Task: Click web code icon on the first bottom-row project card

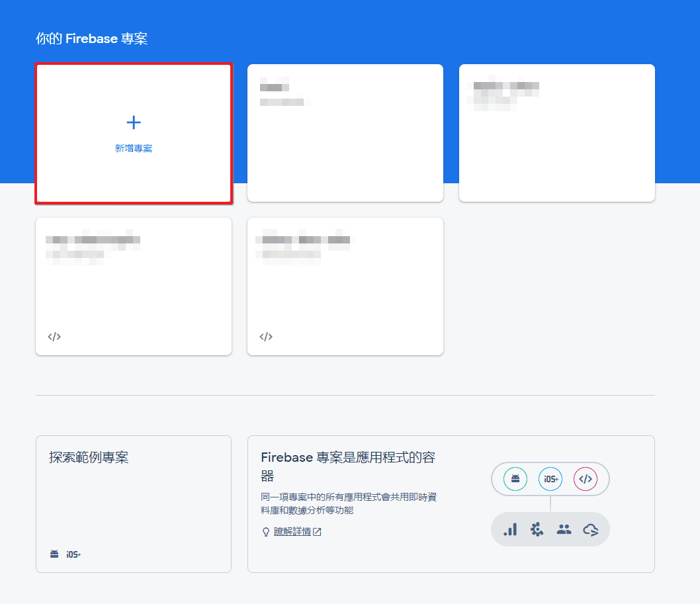Action: point(54,337)
